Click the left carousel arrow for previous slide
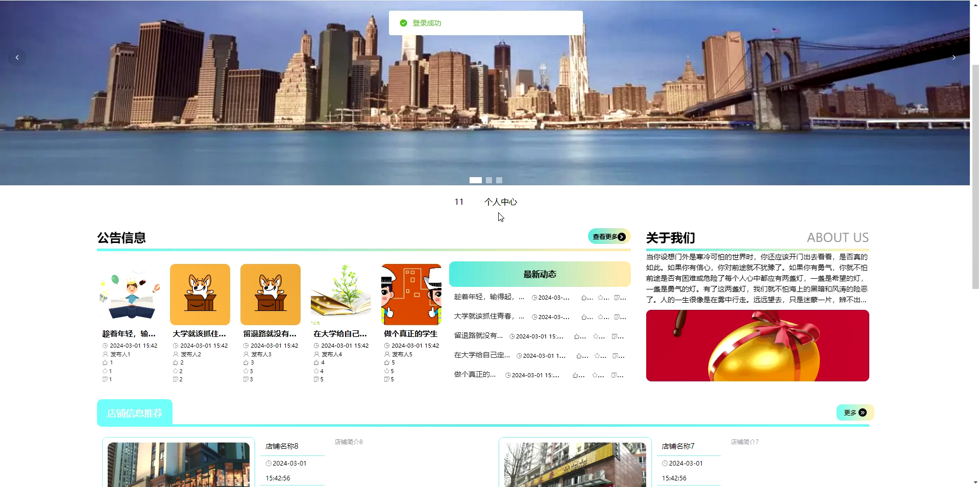Viewport: 980px width, 487px height. [x=18, y=57]
